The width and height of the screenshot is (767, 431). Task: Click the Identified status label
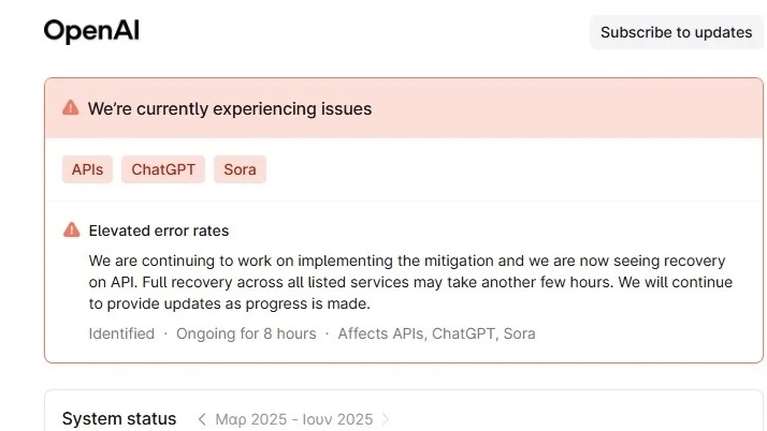tap(121, 333)
